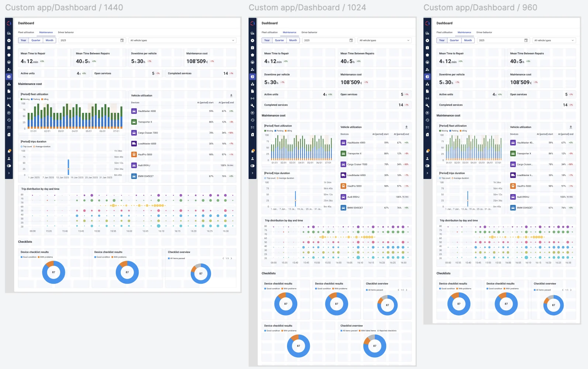
Task: Switch period to Month in the 1440 frame
Action: coord(49,40)
